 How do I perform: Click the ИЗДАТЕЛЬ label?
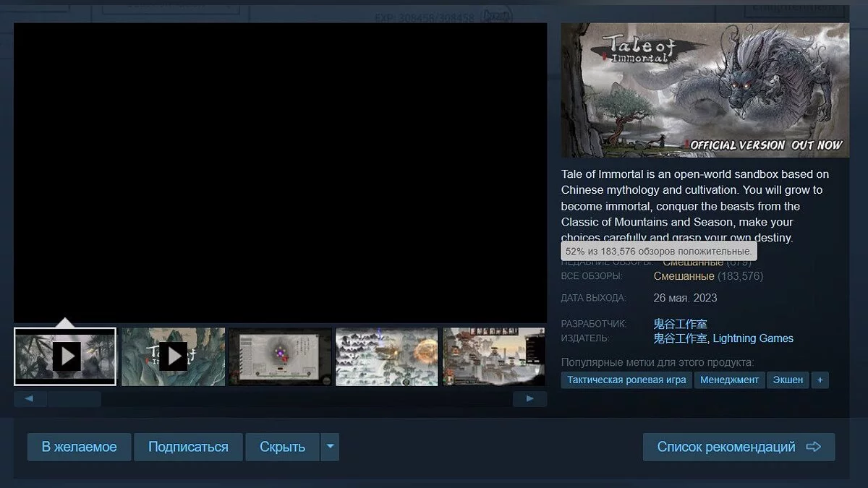585,338
